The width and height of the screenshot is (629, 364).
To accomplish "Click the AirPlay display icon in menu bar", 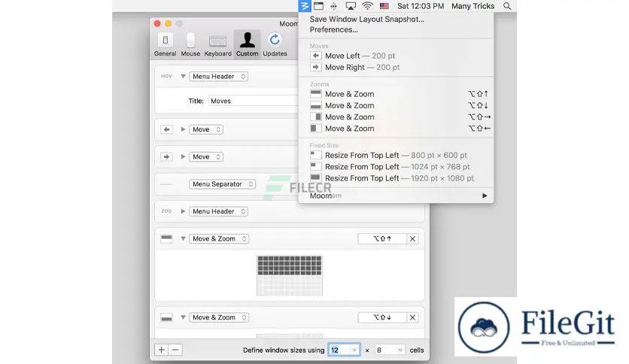I will (x=351, y=6).
